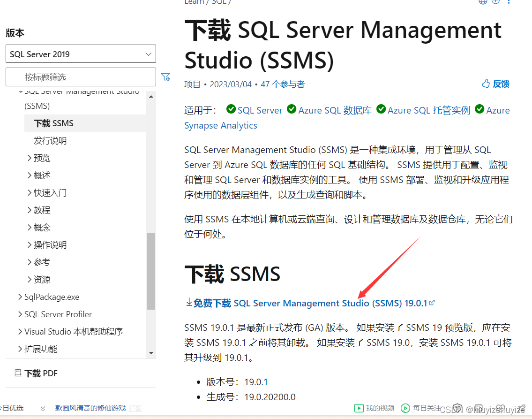
Task: Click the play icon next to 我的视频
Action: [x=359, y=408]
